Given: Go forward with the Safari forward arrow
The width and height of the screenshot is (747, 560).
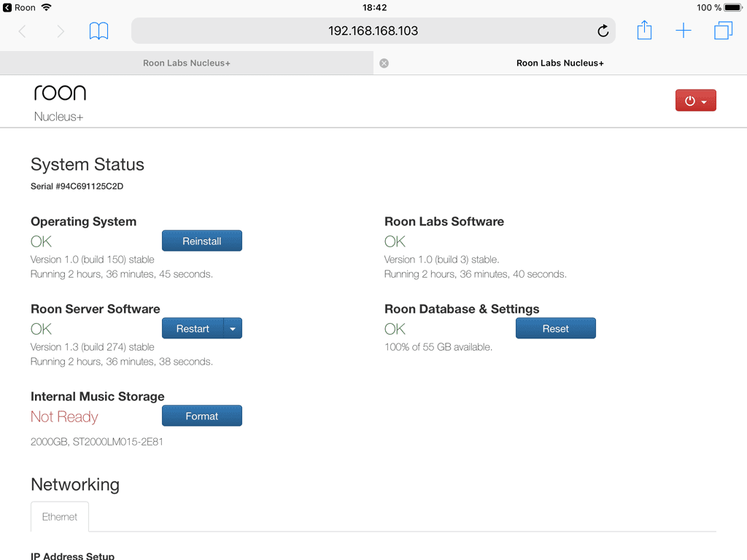Looking at the screenshot, I should (61, 31).
